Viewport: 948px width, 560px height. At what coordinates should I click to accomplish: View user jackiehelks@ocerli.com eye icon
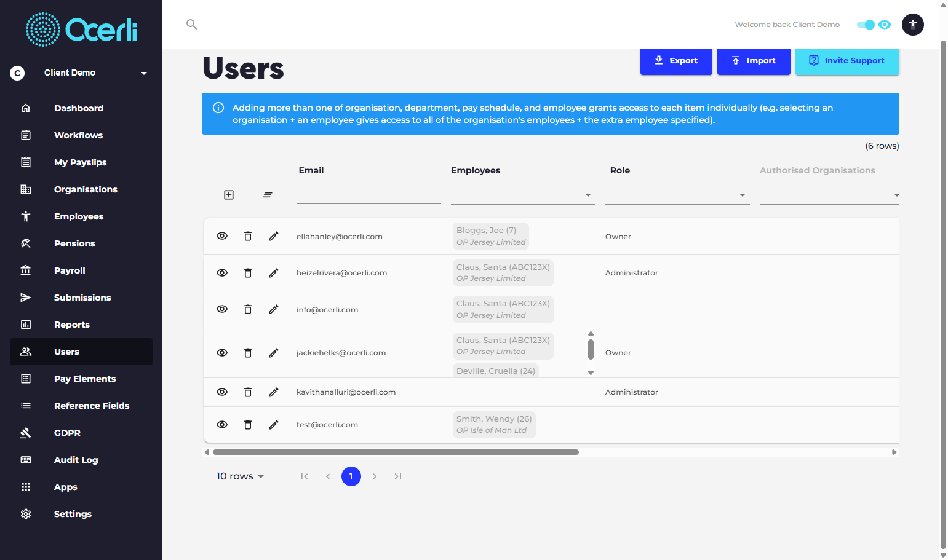(222, 353)
